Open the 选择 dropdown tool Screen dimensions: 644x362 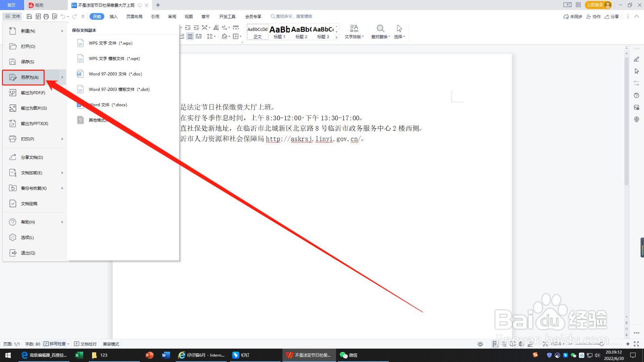tap(399, 32)
